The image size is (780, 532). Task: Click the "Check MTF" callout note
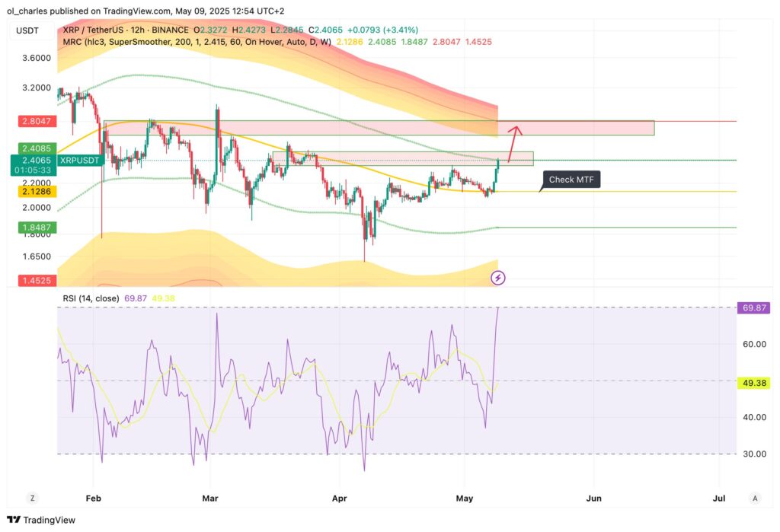tap(570, 180)
